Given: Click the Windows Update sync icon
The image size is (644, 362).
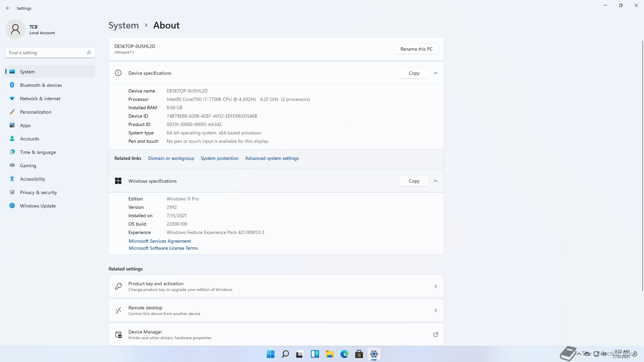Looking at the screenshot, I should tap(12, 206).
